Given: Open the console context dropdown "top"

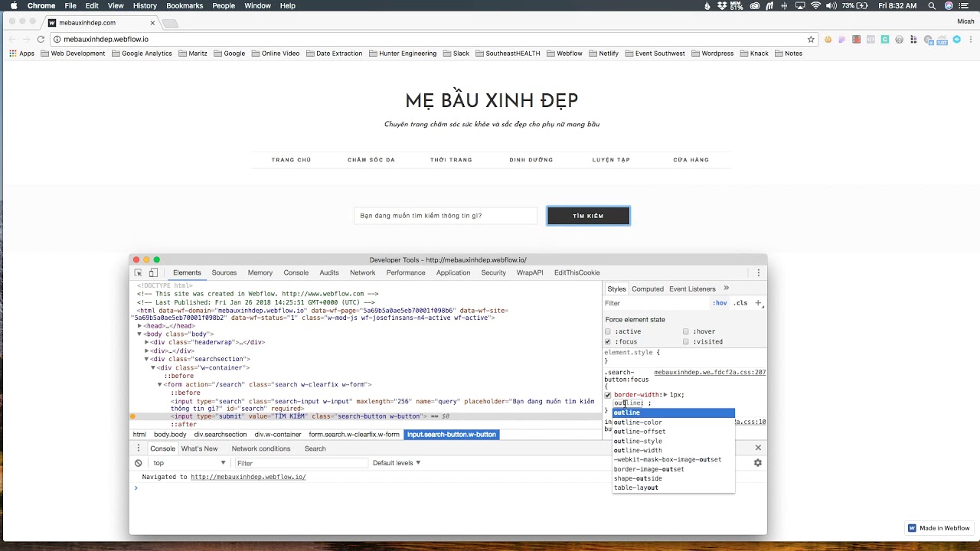Looking at the screenshot, I should (189, 463).
